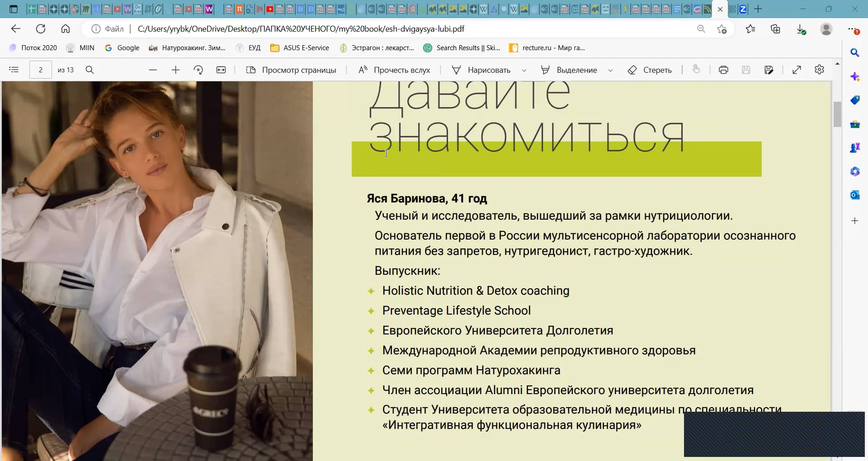Viewport: 868px width, 461px height.
Task: Zoom out the PDF with minus icon
Action: click(153, 70)
